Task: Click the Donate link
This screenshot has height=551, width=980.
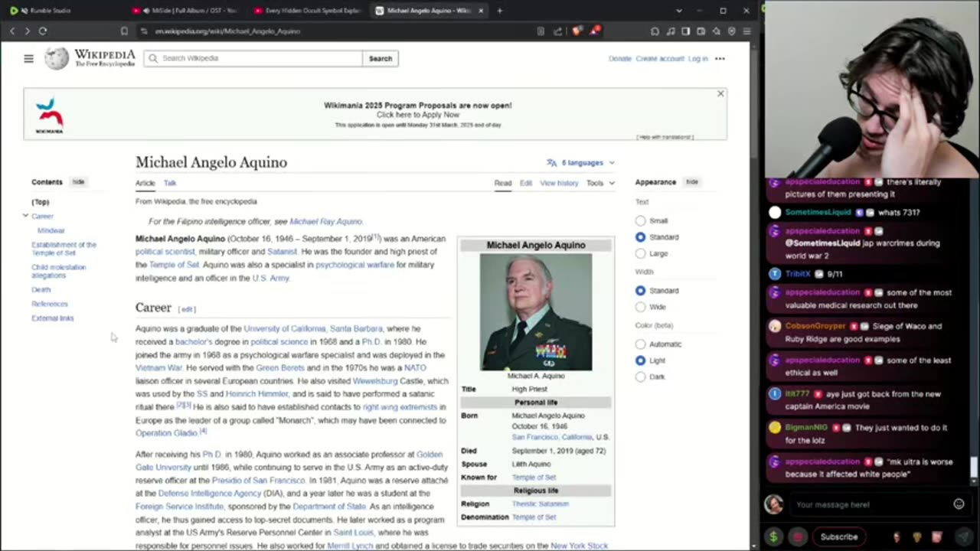Action: pos(620,58)
